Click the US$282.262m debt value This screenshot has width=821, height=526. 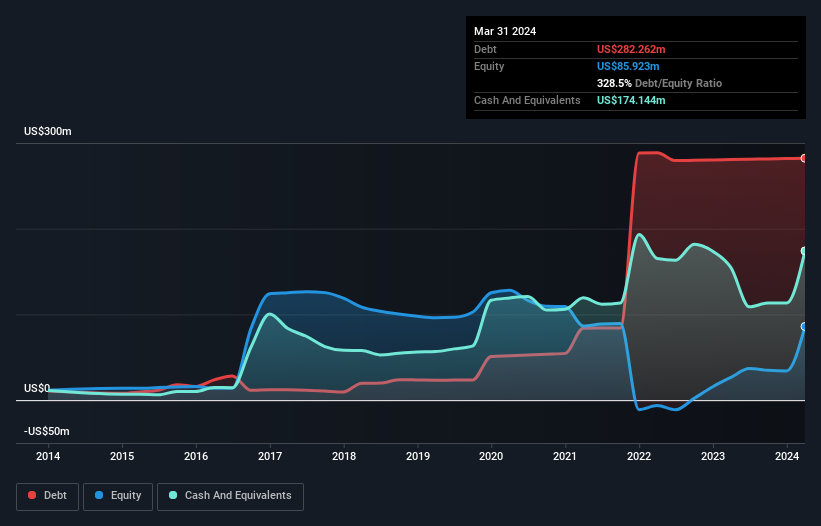pos(631,49)
